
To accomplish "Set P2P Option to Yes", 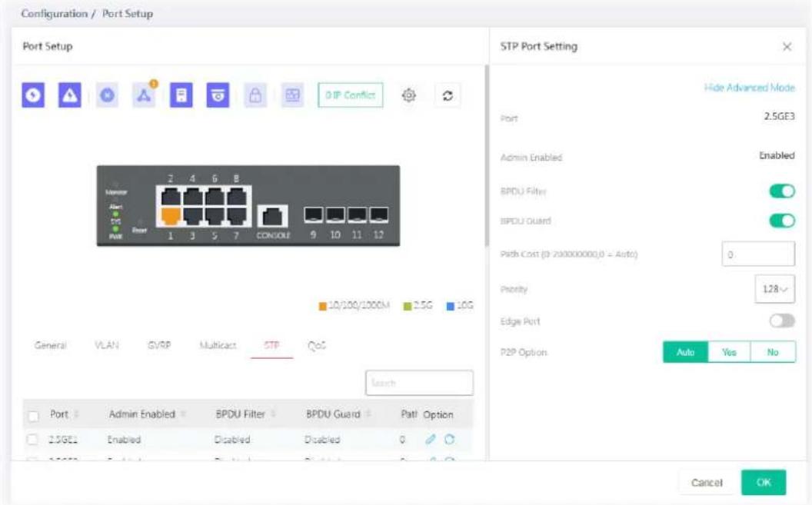I will 729,352.
